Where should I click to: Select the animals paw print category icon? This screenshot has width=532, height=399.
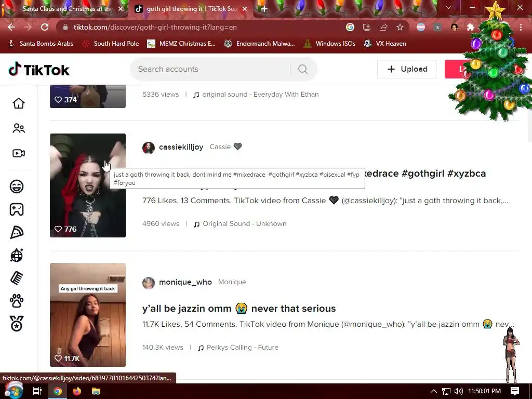coord(17,301)
